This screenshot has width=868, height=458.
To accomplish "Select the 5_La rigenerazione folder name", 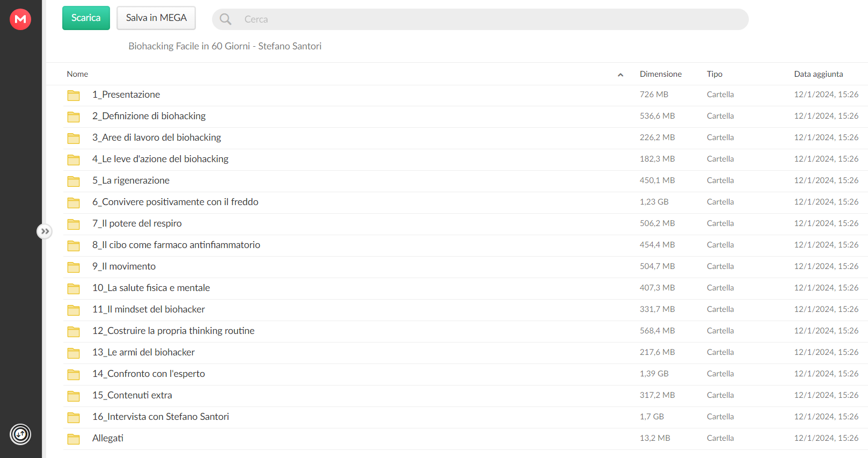I will click(131, 180).
